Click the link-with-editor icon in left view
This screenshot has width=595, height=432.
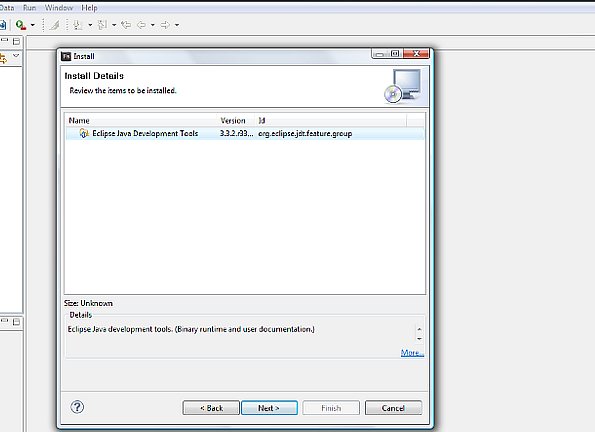3,58
